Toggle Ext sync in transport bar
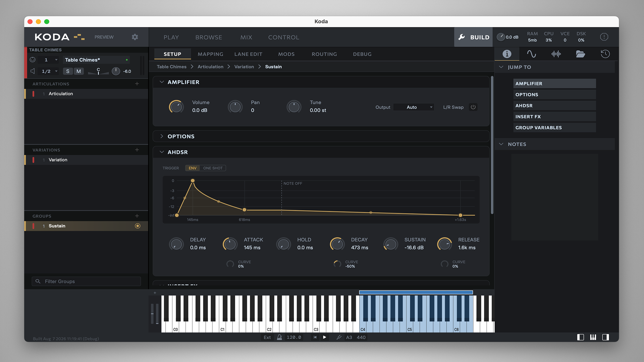This screenshot has height=362, width=644. click(x=267, y=337)
